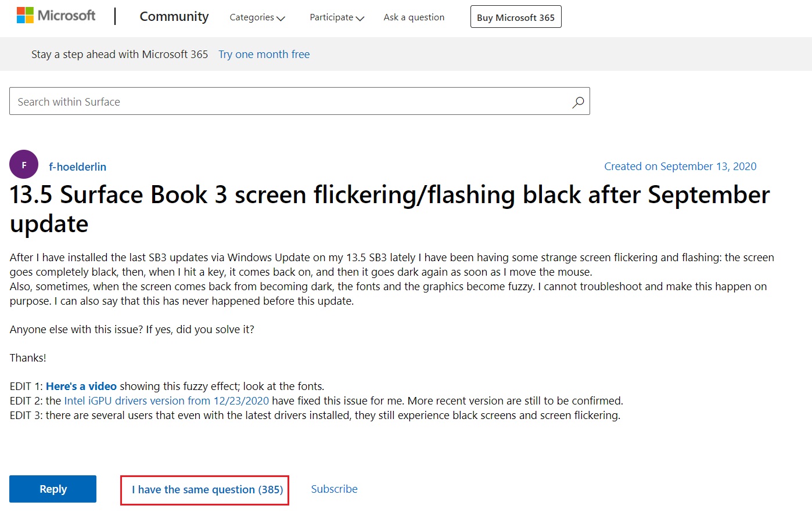Screen dimensions: 812x520
Task: Click the Buy Microsoft 365 button
Action: (516, 17)
